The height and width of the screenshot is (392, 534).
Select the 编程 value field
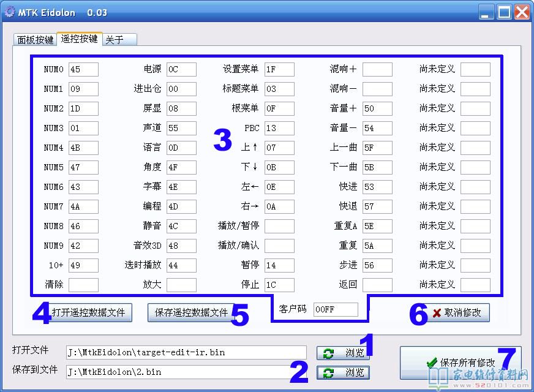click(x=181, y=207)
